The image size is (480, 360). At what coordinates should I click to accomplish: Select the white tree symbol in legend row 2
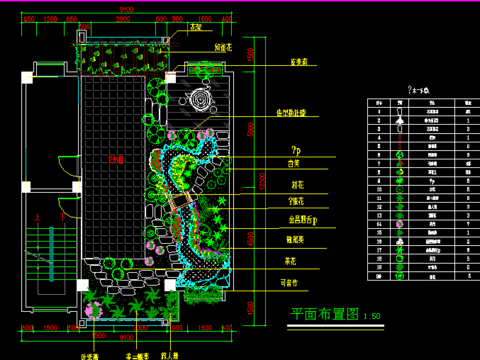[x=399, y=120]
